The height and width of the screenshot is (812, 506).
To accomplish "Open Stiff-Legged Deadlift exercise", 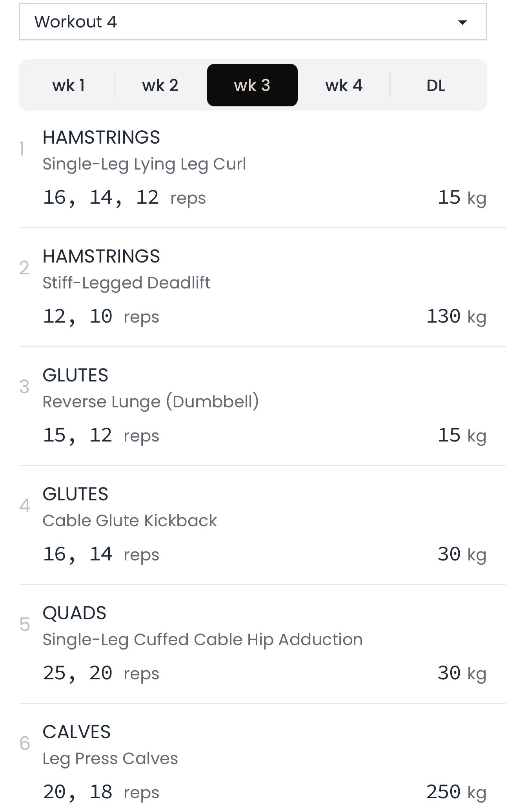I will pos(126,283).
